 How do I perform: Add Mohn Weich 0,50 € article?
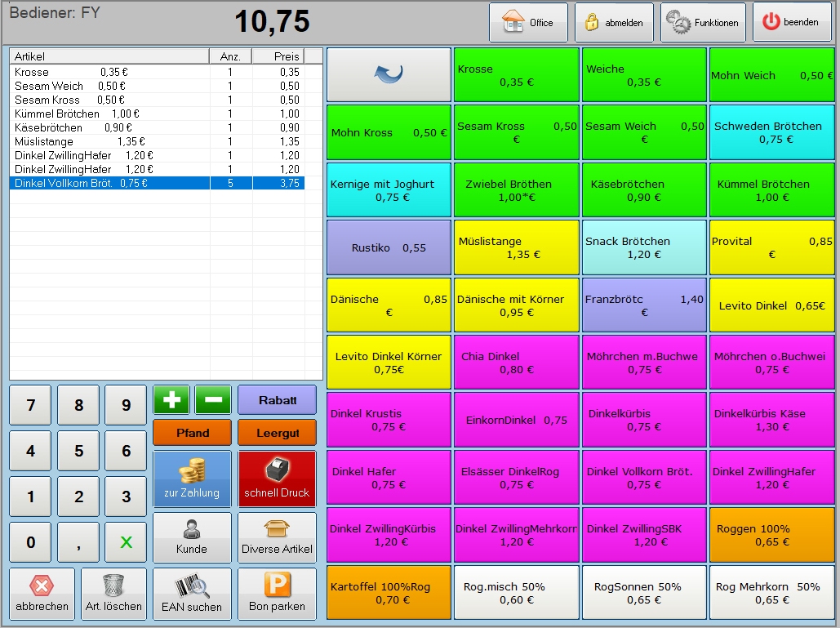pos(772,74)
